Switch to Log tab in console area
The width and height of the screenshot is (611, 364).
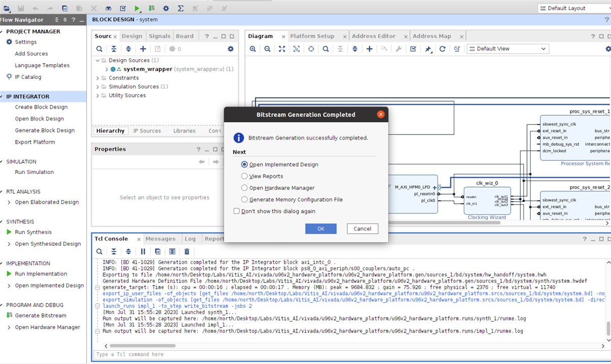[x=190, y=239]
